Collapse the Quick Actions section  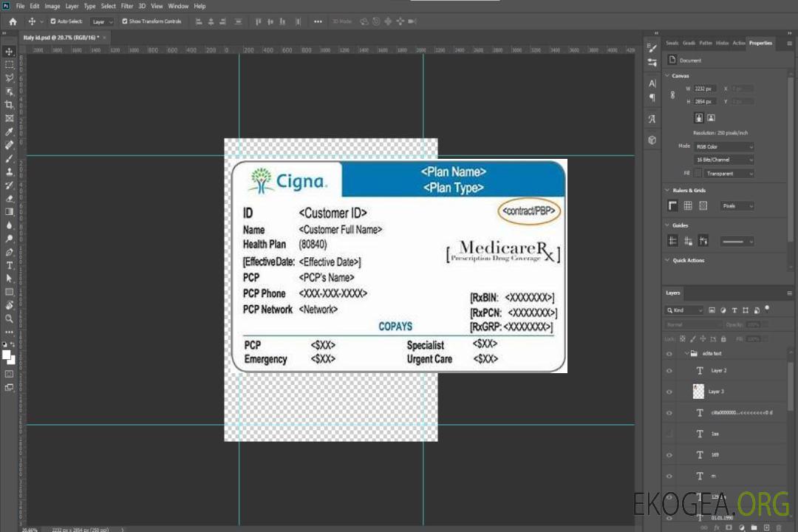(x=668, y=260)
